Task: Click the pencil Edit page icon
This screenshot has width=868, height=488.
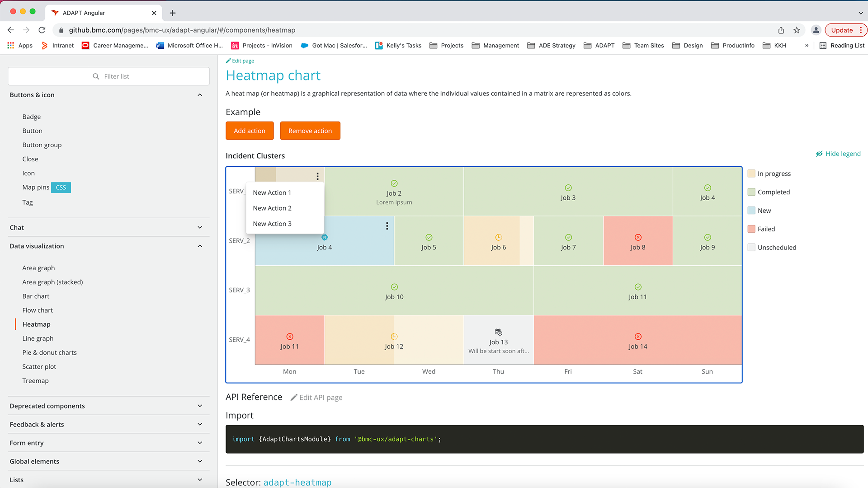Action: pyautogui.click(x=228, y=61)
